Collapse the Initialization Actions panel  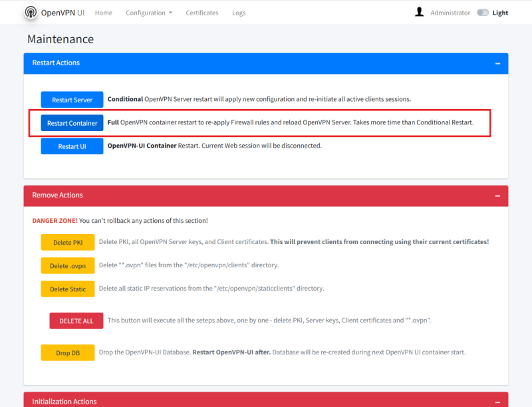pyautogui.click(x=497, y=402)
